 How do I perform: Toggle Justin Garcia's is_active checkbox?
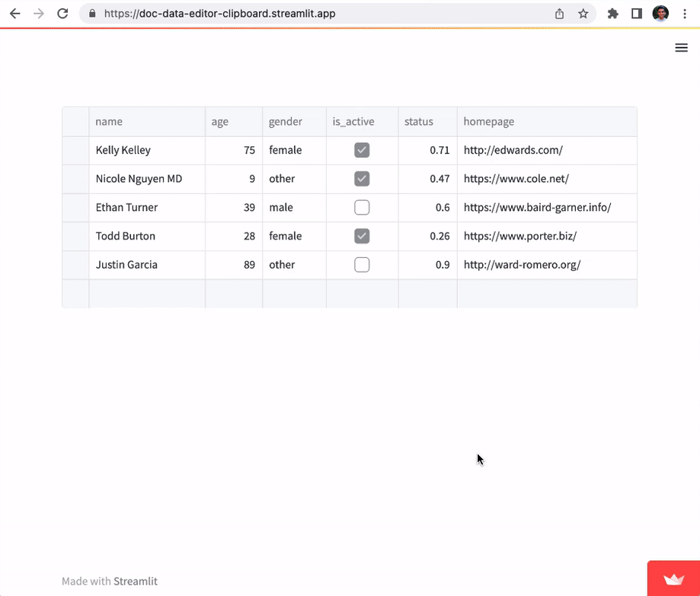click(x=361, y=264)
